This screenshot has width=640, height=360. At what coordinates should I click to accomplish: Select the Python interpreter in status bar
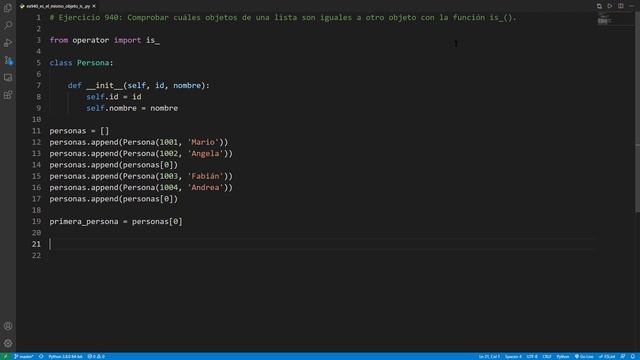click(x=65, y=356)
